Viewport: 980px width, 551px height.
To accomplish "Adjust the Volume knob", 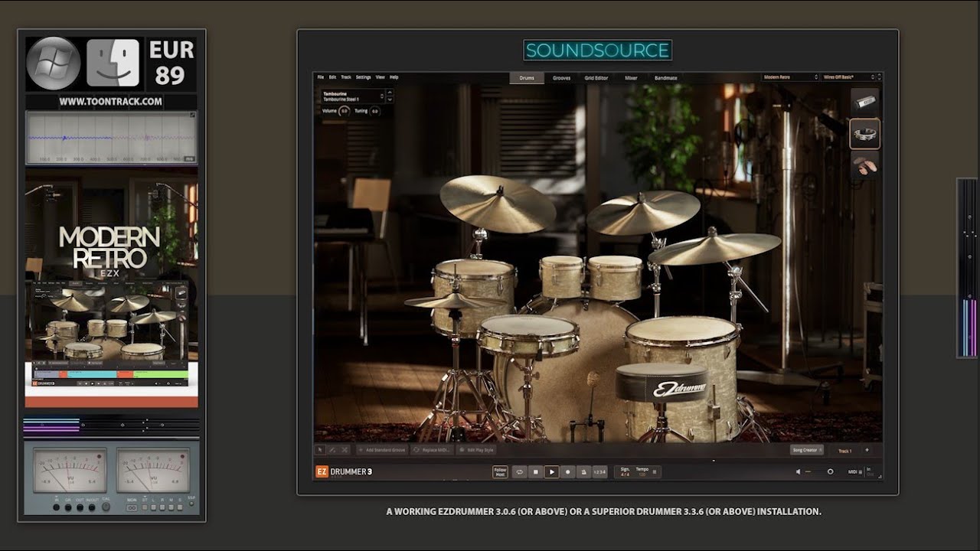I will click(x=345, y=111).
